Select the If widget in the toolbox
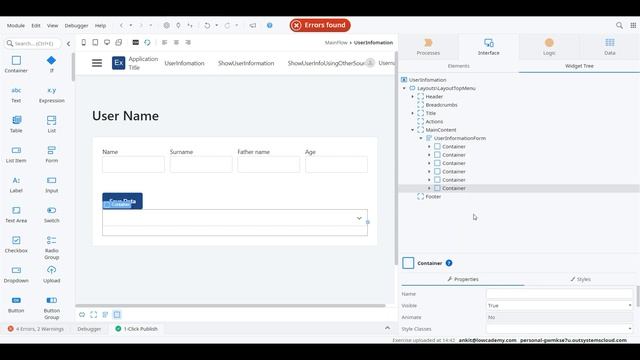 51,64
